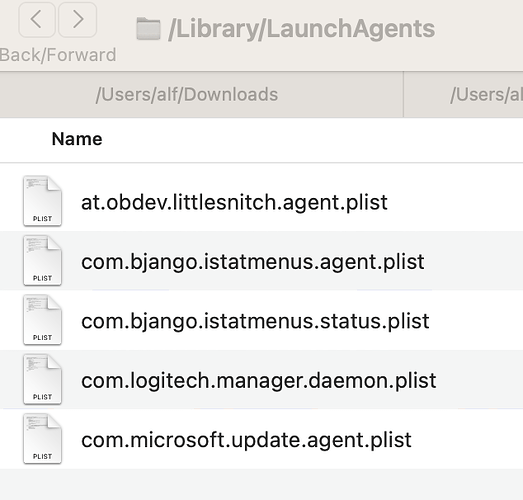Switch to the /Users/alf/Downloads tab
The height and width of the screenshot is (500, 523).
coord(201,94)
